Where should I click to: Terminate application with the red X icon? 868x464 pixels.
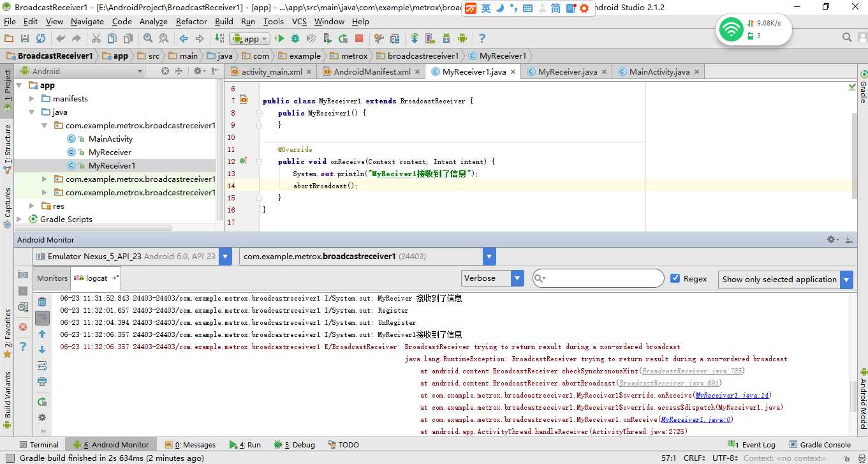point(23,327)
